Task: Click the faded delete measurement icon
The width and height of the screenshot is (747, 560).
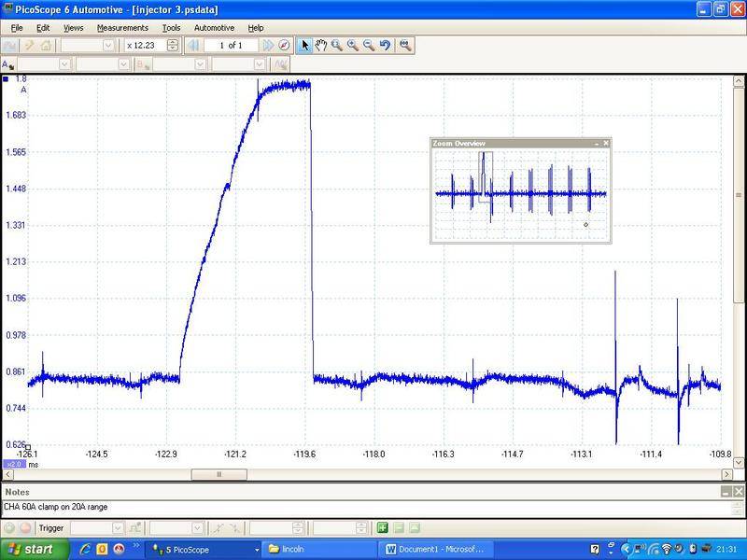Action: [x=399, y=527]
